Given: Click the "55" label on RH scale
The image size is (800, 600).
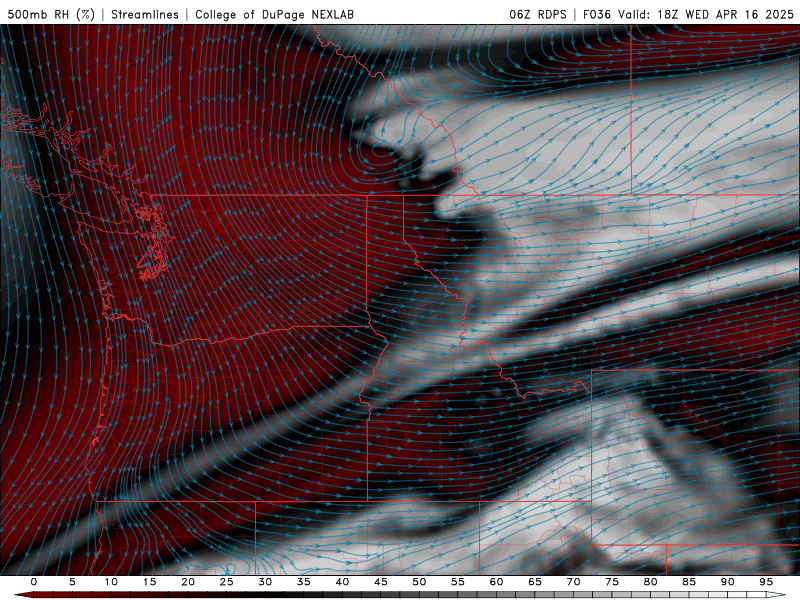Looking at the screenshot, I should click(458, 582).
